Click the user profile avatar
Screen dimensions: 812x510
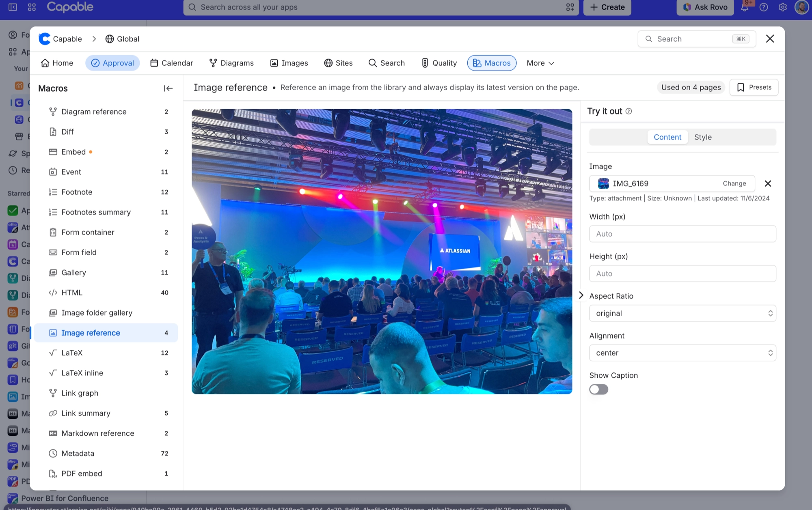[x=802, y=7]
